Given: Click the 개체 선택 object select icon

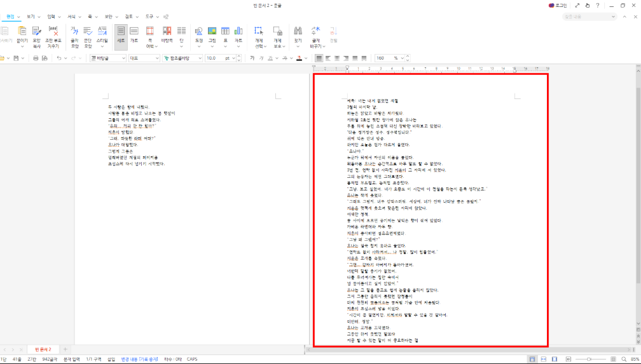Looking at the screenshot, I should tap(259, 31).
